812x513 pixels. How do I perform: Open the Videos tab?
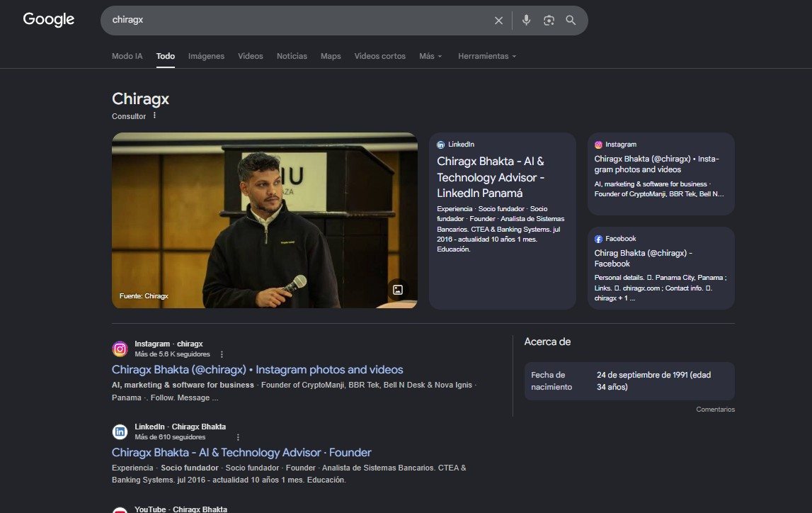(250, 56)
